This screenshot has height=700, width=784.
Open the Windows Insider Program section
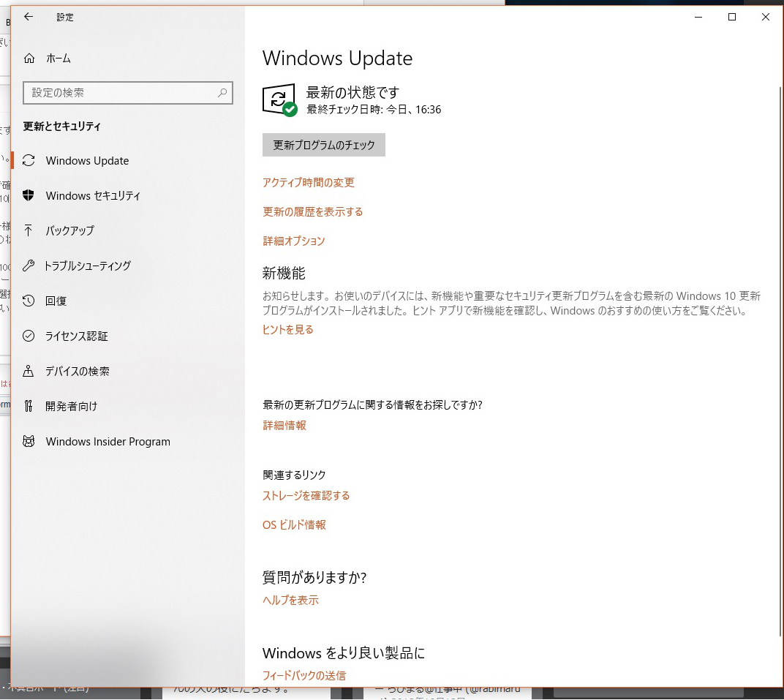[x=128, y=442]
